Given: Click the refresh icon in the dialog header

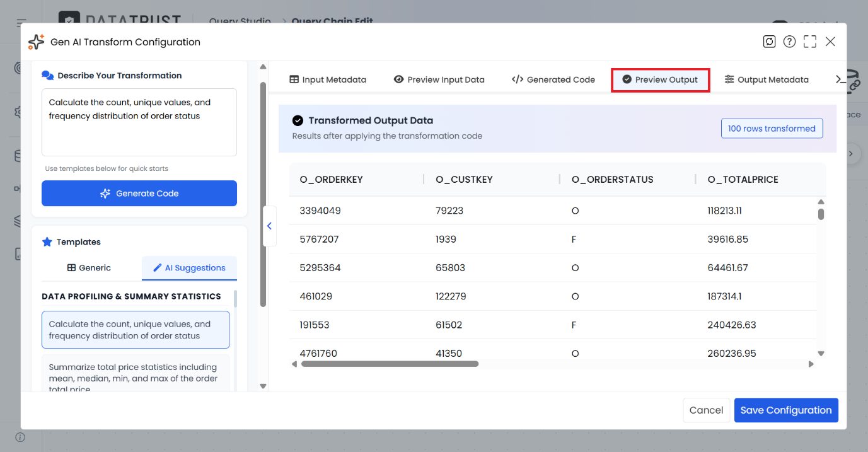Looking at the screenshot, I should [x=769, y=42].
